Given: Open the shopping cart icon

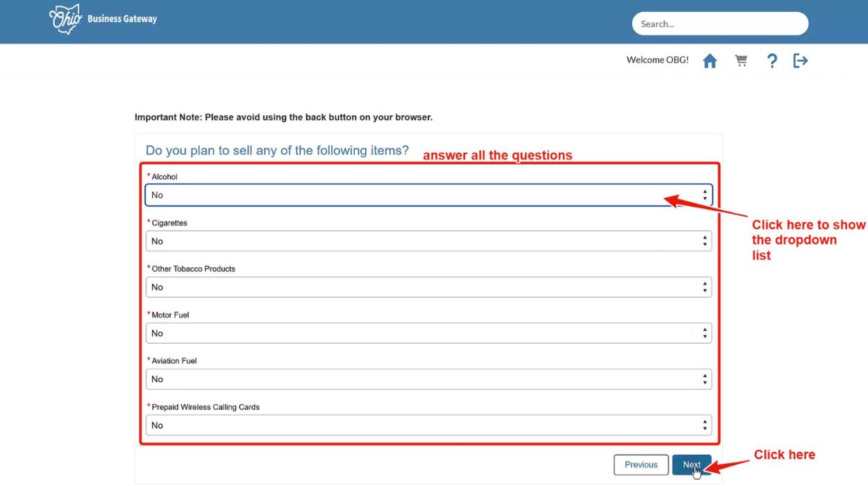Looking at the screenshot, I should 741,61.
